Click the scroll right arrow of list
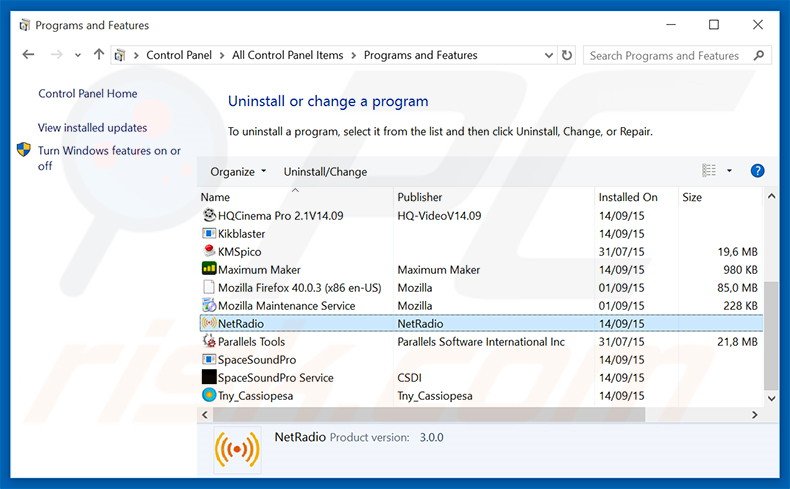Viewport: 790px width, 489px height. (x=754, y=414)
